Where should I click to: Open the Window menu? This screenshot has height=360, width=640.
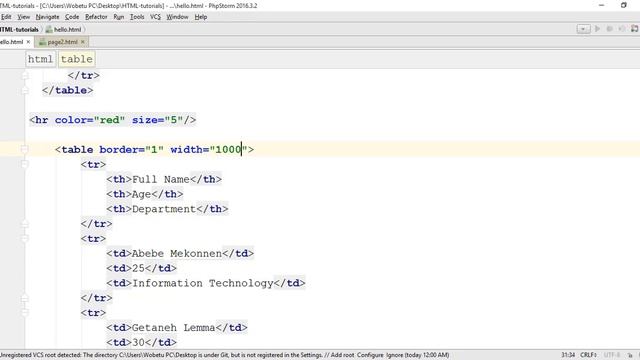click(x=177, y=17)
